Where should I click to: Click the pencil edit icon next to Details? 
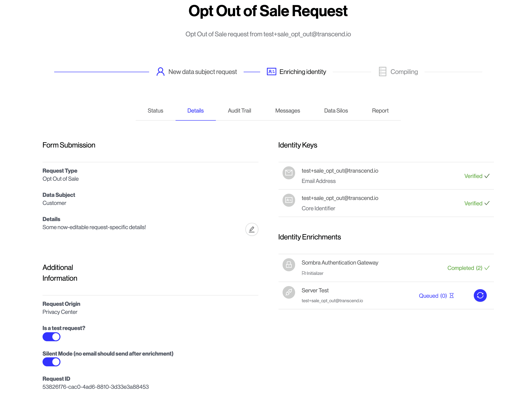coord(252,229)
